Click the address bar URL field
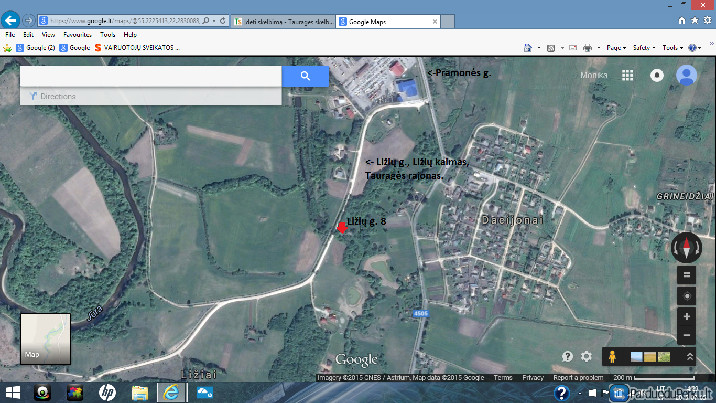The height and width of the screenshot is (403, 716). [x=124, y=21]
